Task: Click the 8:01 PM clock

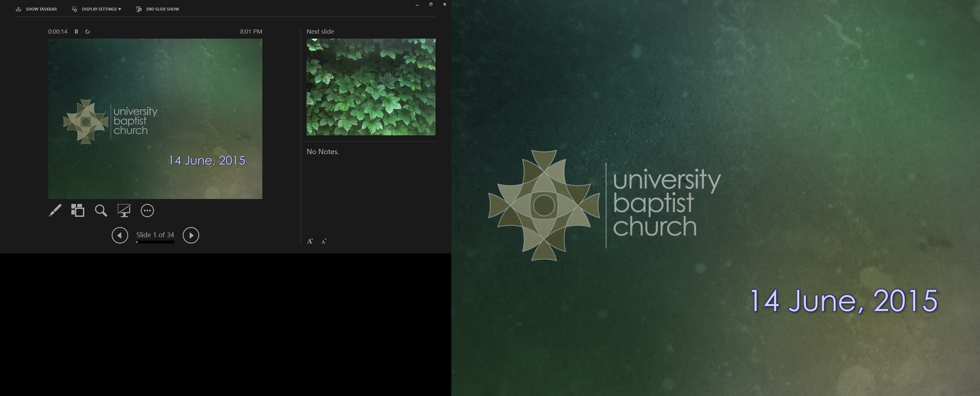Action: pos(251,31)
